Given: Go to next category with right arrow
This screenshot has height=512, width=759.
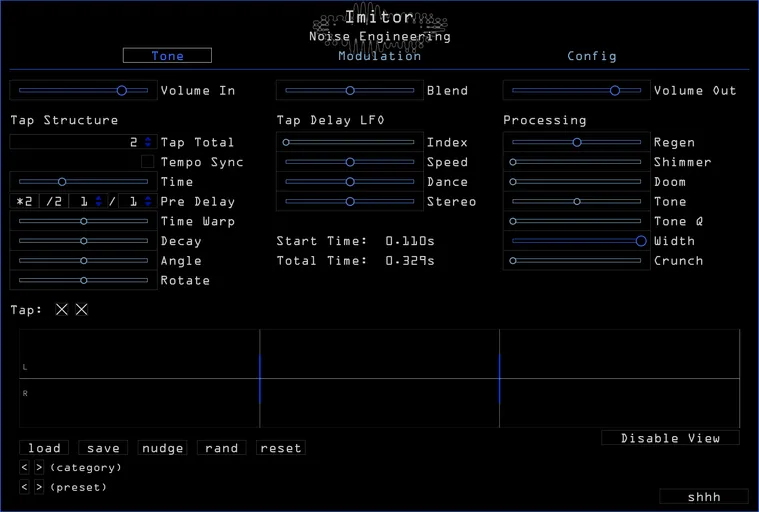Looking at the screenshot, I should click(x=39, y=467).
